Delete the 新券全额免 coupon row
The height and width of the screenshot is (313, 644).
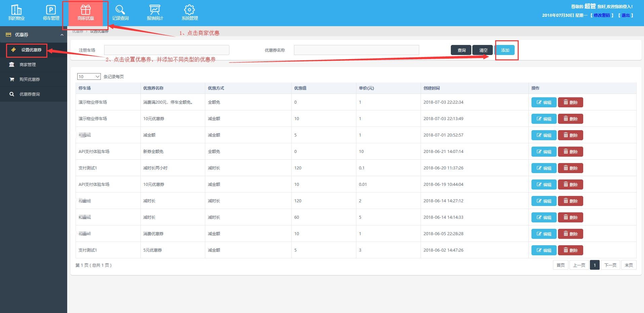(x=570, y=152)
